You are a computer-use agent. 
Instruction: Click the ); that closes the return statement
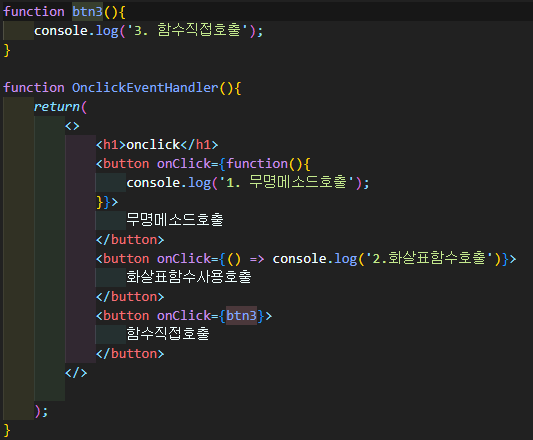41,411
